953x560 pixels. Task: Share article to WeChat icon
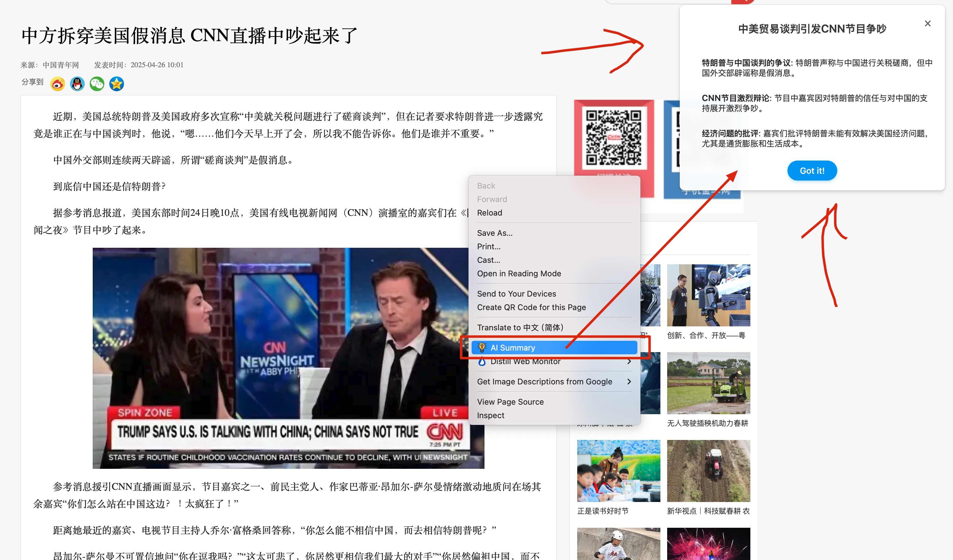pyautogui.click(x=97, y=84)
